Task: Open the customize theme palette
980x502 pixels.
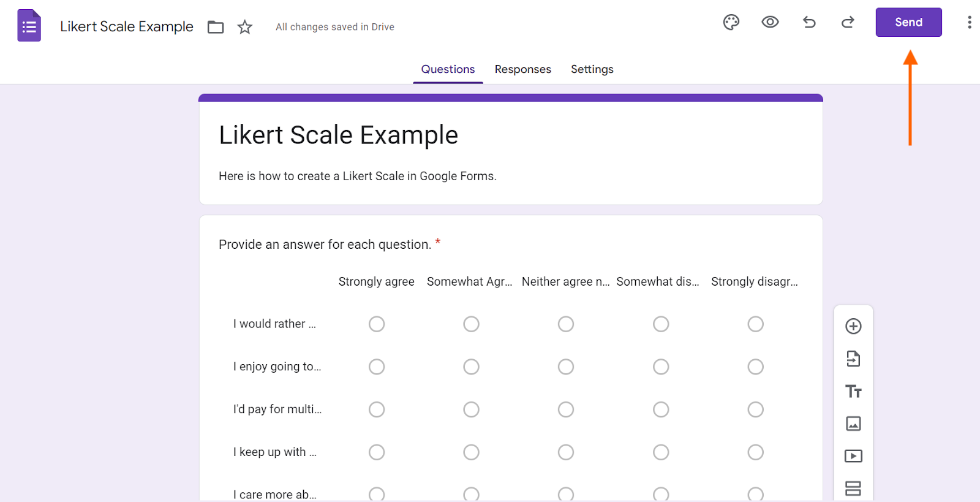Action: click(x=731, y=23)
